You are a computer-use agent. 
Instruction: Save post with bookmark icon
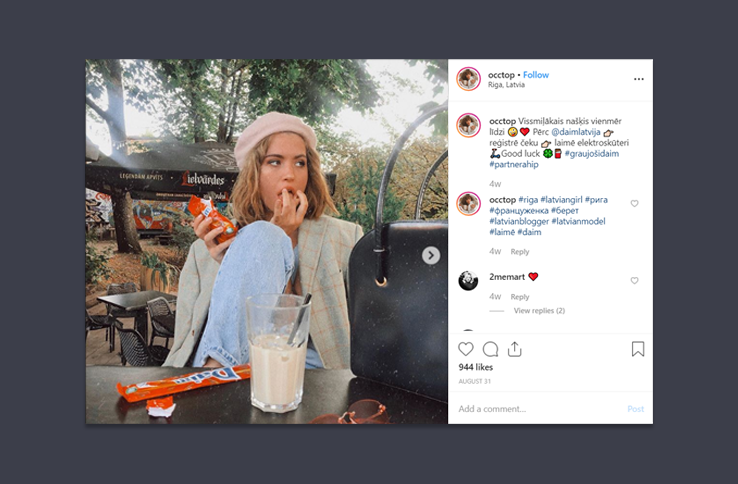637,349
